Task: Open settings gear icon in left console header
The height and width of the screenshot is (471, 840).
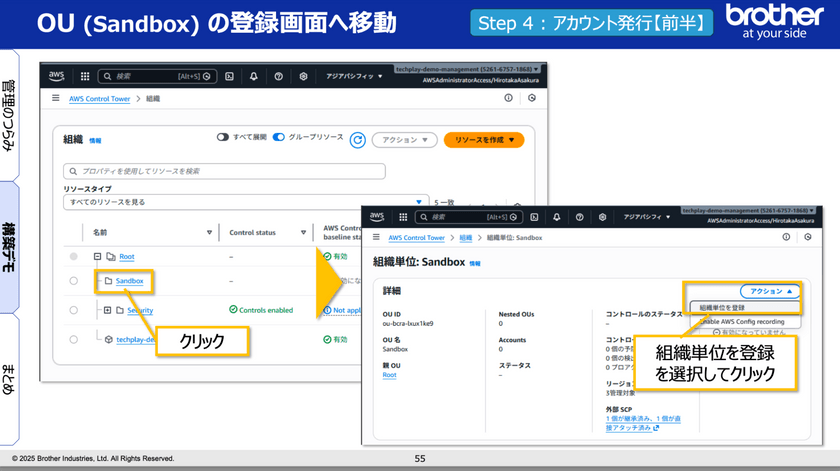Action: pos(301,76)
